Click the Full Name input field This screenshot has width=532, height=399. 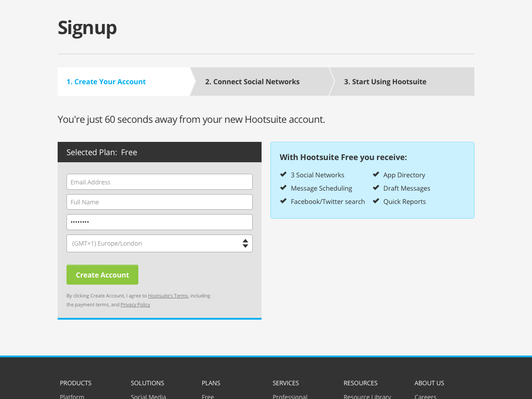coord(160,202)
